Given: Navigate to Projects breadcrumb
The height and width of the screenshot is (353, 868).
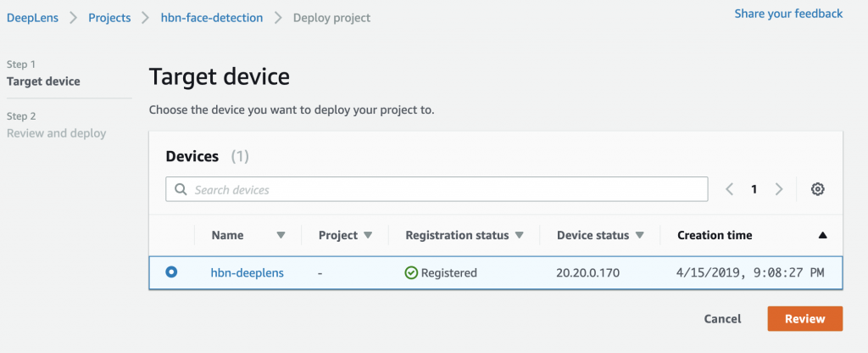Looking at the screenshot, I should [109, 18].
